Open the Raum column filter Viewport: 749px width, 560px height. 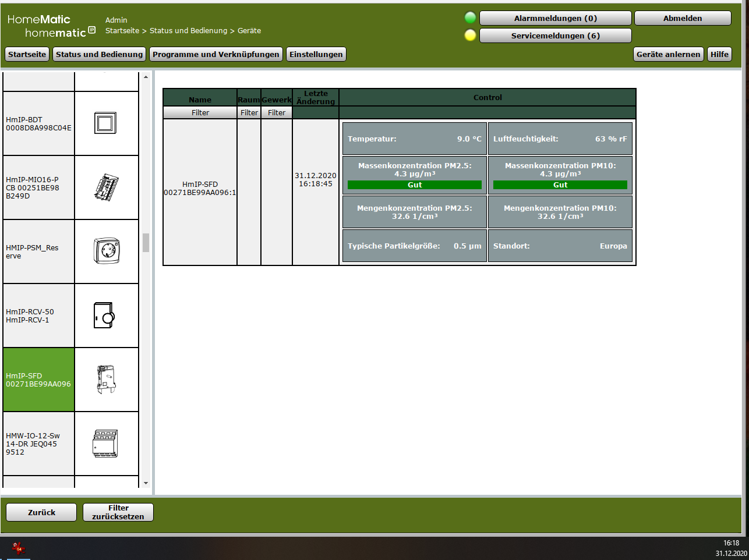coord(249,113)
